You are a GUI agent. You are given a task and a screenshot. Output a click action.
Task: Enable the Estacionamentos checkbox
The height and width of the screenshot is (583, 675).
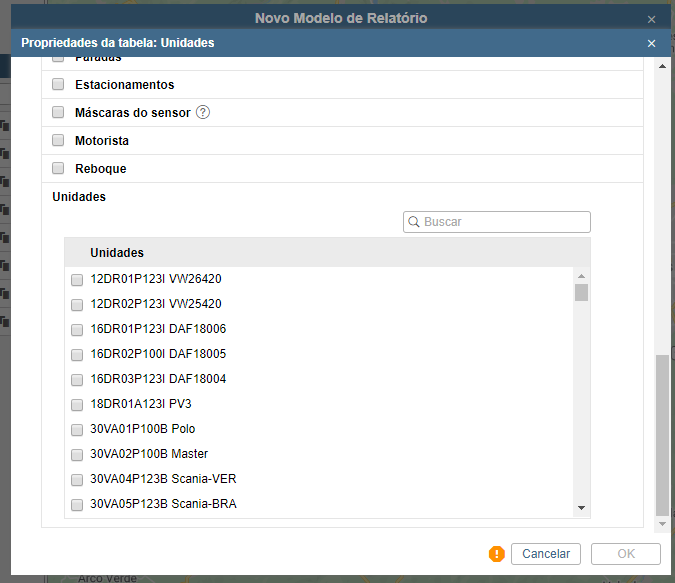pos(58,85)
